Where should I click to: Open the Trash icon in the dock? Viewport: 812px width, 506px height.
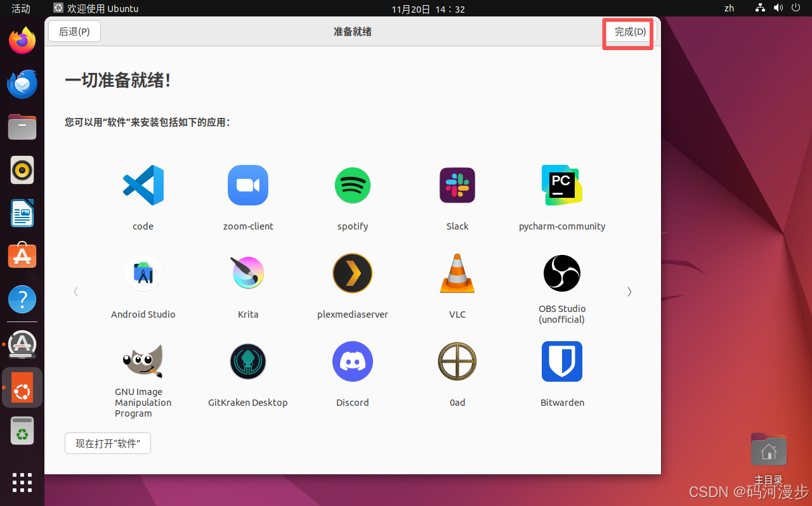tap(22, 431)
